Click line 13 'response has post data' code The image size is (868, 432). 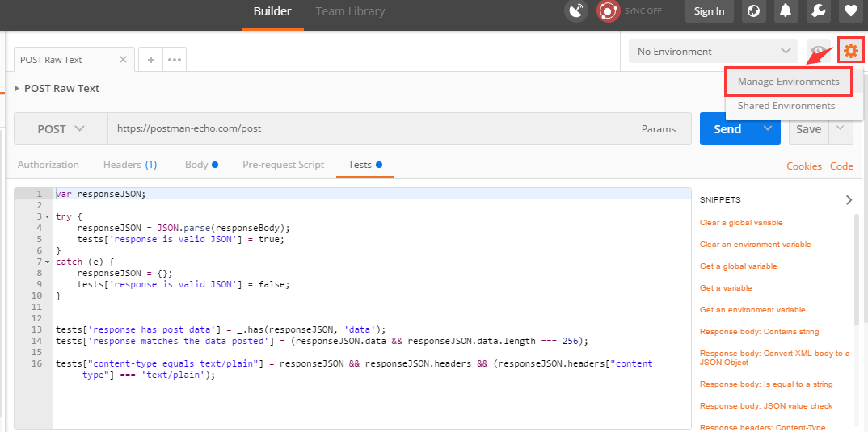point(221,329)
